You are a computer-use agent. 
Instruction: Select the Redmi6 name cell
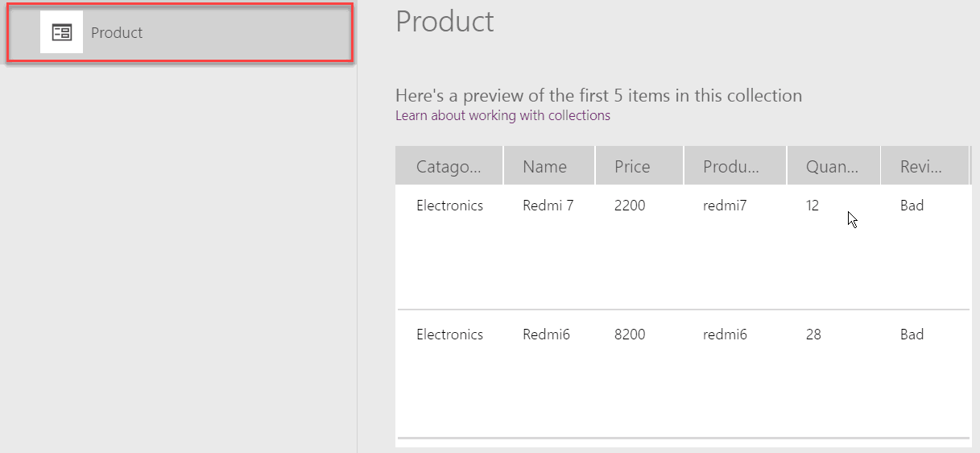[x=546, y=335]
